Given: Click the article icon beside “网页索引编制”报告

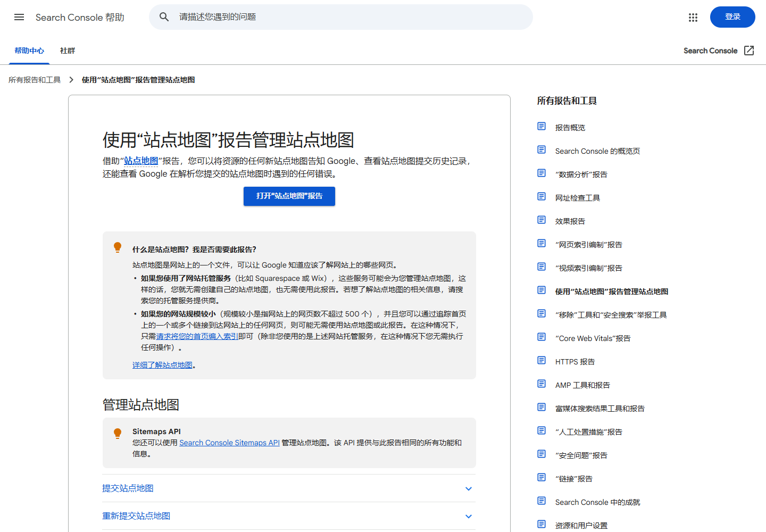Looking at the screenshot, I should coord(542,243).
